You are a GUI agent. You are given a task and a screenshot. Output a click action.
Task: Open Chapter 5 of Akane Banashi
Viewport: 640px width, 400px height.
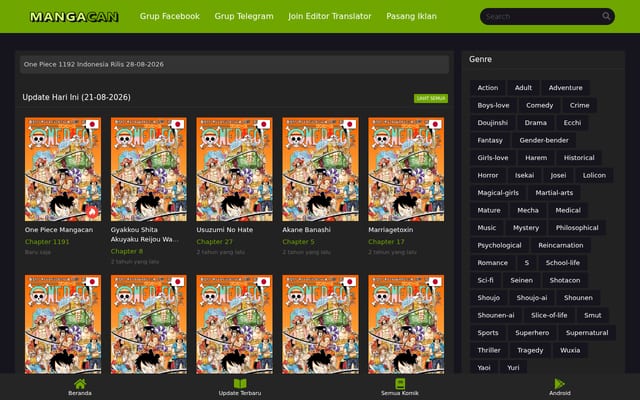pyautogui.click(x=298, y=242)
